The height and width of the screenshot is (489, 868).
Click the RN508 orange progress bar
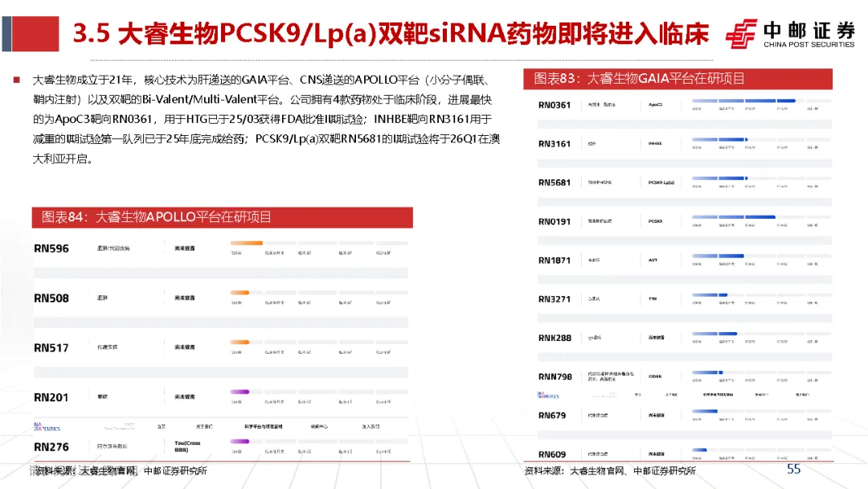[240, 293]
